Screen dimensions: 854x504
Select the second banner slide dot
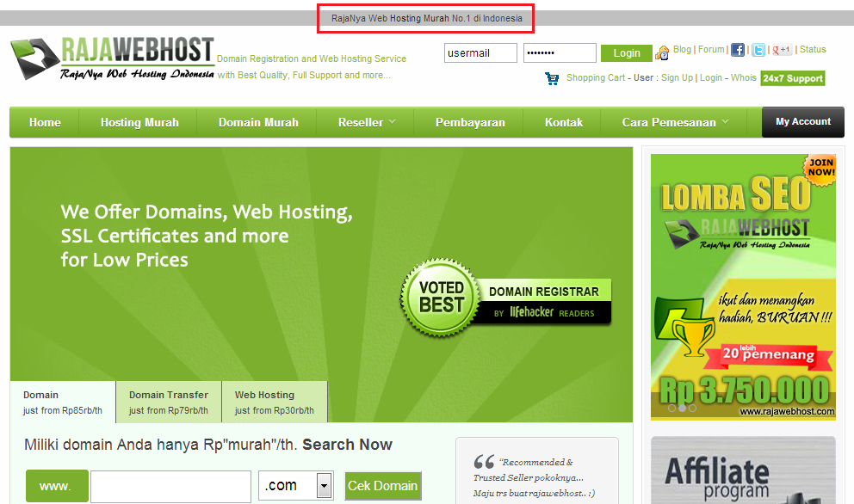click(682, 408)
